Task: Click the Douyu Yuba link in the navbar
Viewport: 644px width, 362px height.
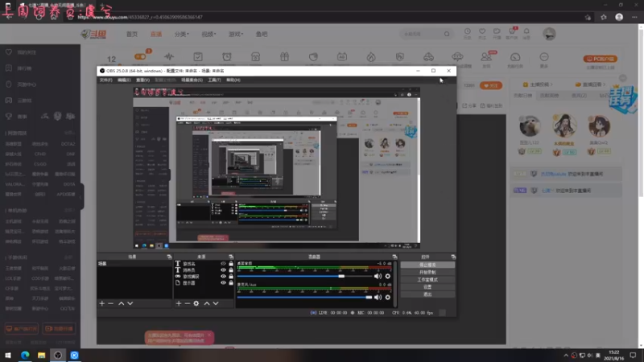Action: (262, 34)
